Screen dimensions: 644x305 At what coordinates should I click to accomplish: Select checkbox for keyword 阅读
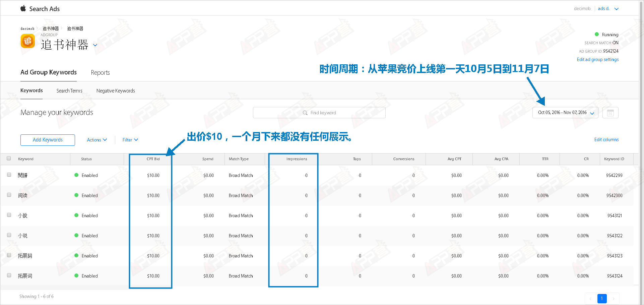[x=9, y=195]
